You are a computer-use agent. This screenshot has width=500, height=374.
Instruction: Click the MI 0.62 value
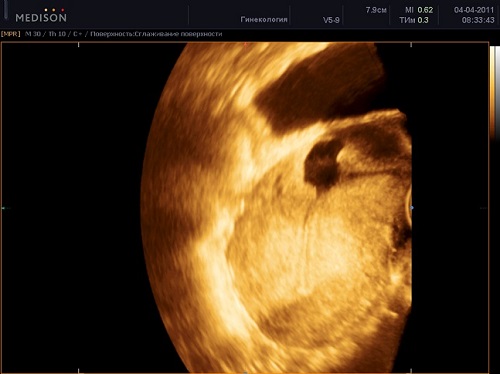[x=419, y=10]
